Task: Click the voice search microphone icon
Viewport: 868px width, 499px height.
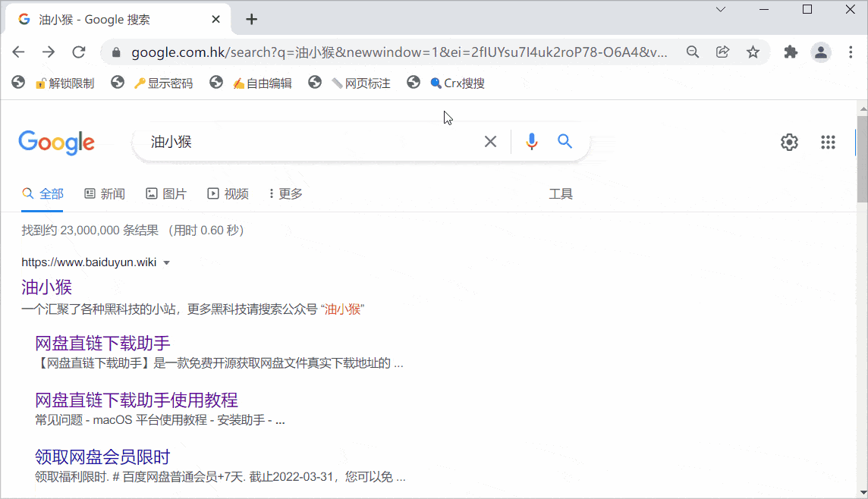Action: pyautogui.click(x=532, y=142)
